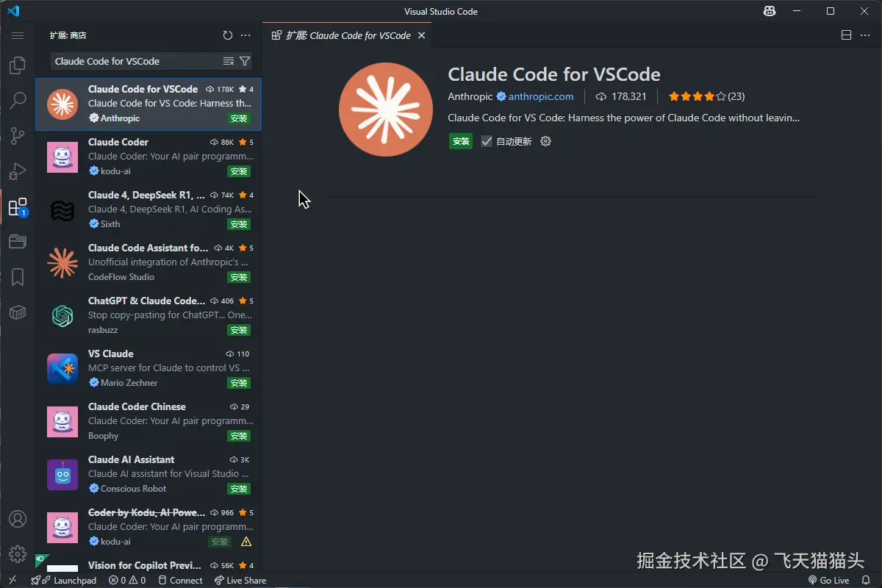Image resolution: width=882 pixels, height=588 pixels.
Task: Click the VS Claude extension icon thumbnail
Action: click(62, 369)
